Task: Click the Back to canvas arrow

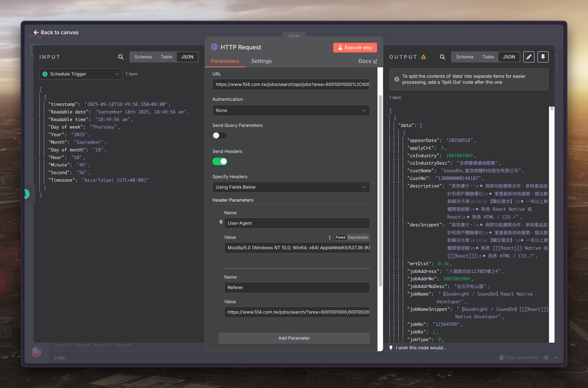Action: coord(36,32)
